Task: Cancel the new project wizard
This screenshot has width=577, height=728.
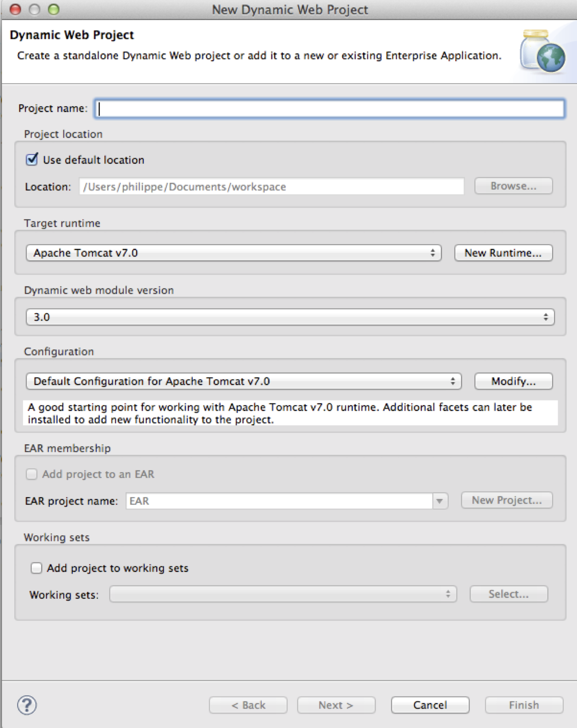Action: [x=430, y=705]
